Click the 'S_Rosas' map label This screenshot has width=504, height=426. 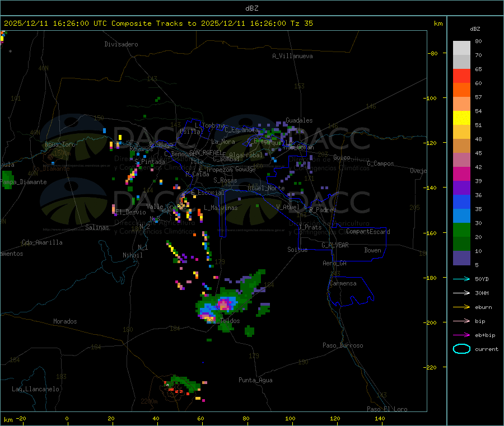coord(225,181)
